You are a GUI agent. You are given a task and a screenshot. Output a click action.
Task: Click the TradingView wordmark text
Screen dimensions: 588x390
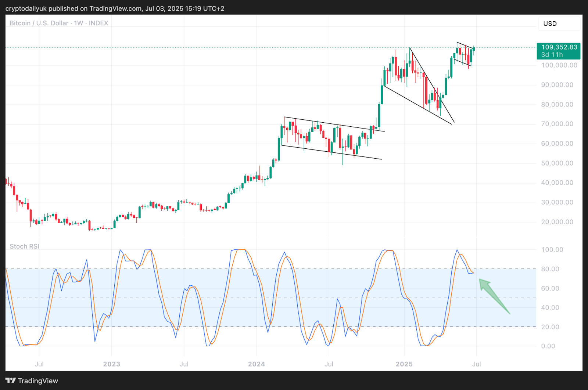click(38, 381)
